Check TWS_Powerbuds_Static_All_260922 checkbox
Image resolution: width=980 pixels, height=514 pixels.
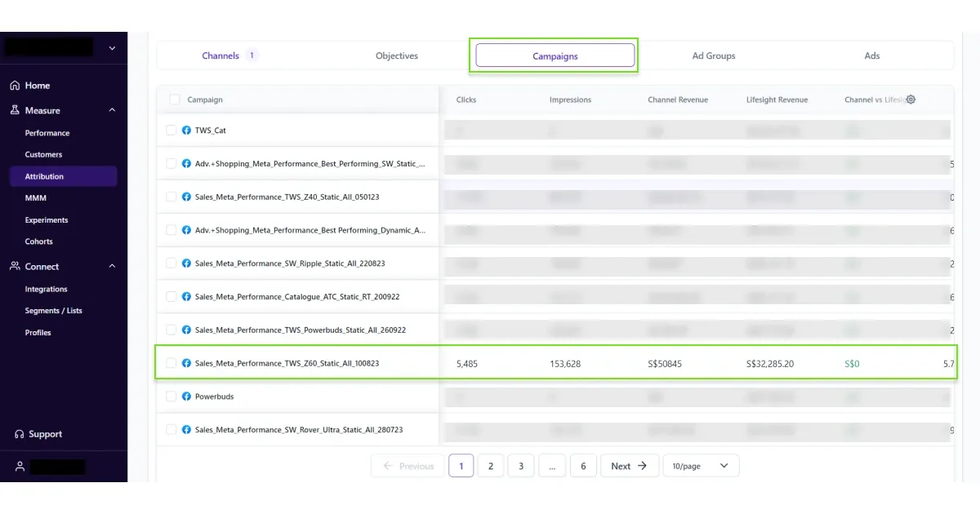point(171,330)
